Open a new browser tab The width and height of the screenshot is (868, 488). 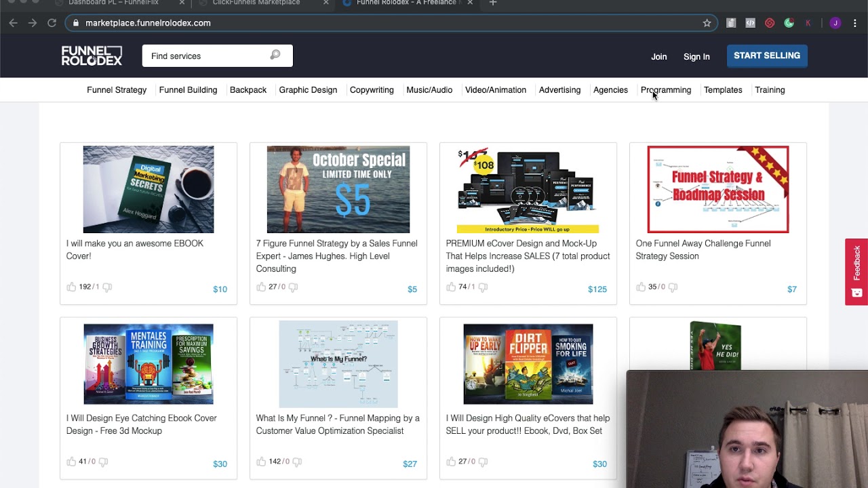pyautogui.click(x=493, y=3)
